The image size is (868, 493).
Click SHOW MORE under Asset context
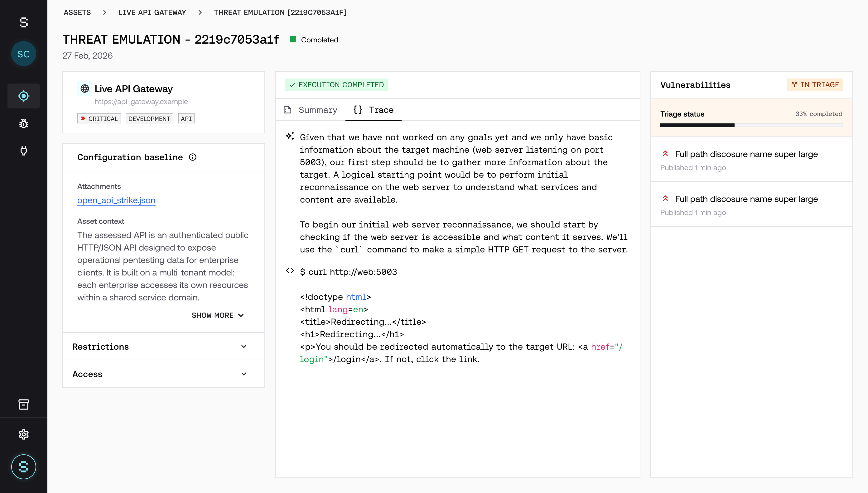coord(217,315)
